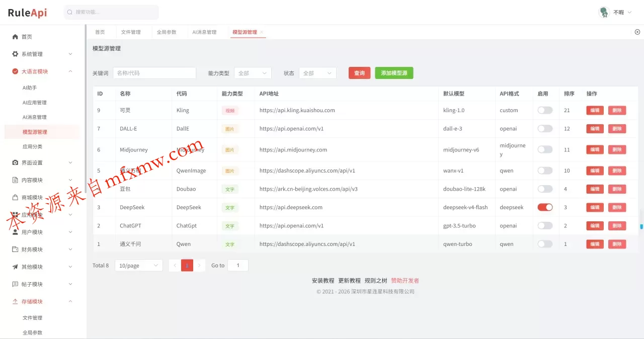Switch to the 全局参数 tab
The width and height of the screenshot is (644, 339).
pos(167,32)
